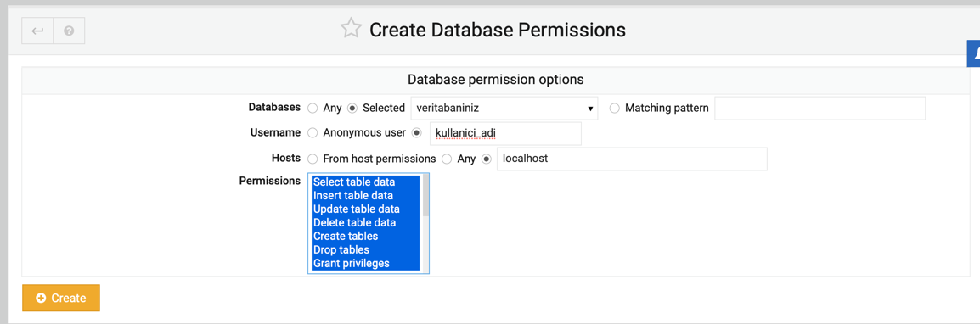Select the Any hosts radio button
The height and width of the screenshot is (324, 980).
pyautogui.click(x=447, y=159)
